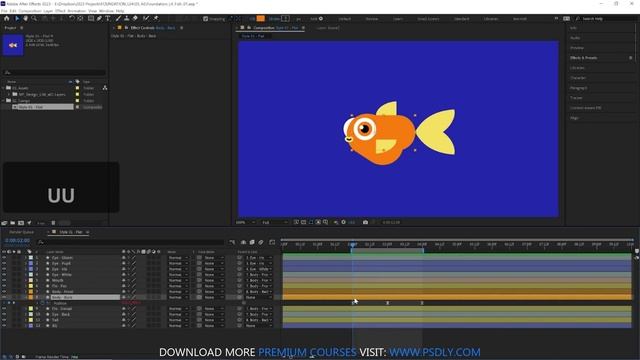Click the motion blur icon in timeline header

(x=261, y=242)
